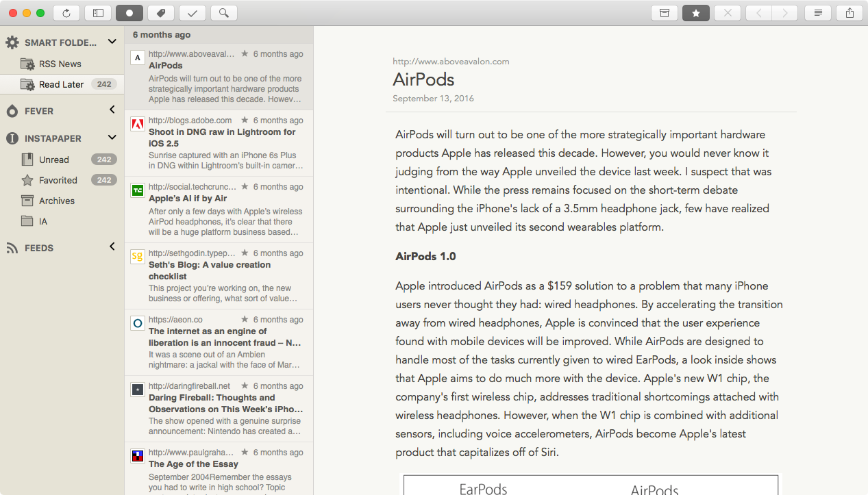Click the aboveavalon.com link above the article title
Screen dimensions: 868x495
[451, 61]
